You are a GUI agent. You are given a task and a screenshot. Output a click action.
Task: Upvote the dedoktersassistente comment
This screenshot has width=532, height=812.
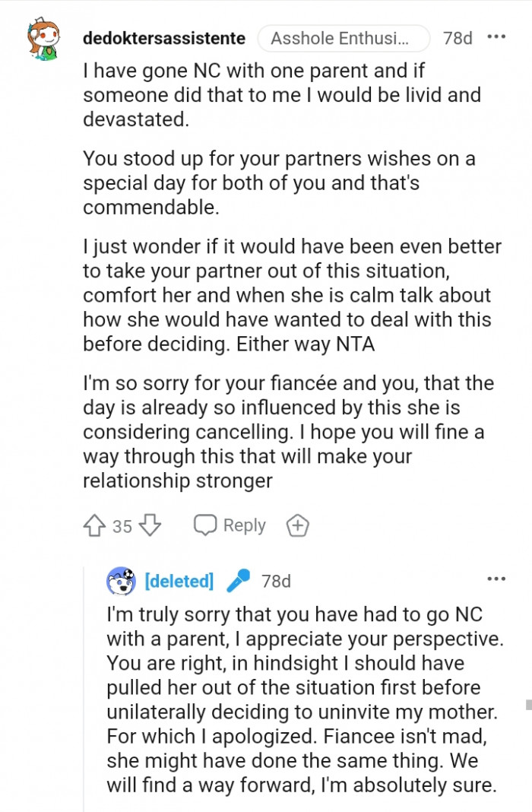pyautogui.click(x=95, y=525)
